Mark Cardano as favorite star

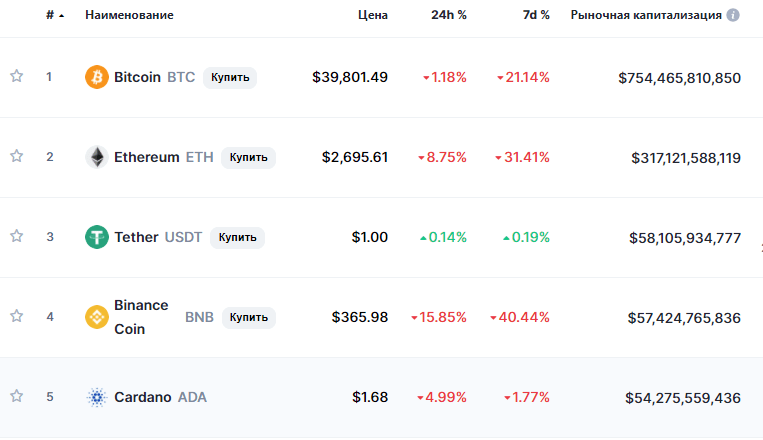click(17, 396)
